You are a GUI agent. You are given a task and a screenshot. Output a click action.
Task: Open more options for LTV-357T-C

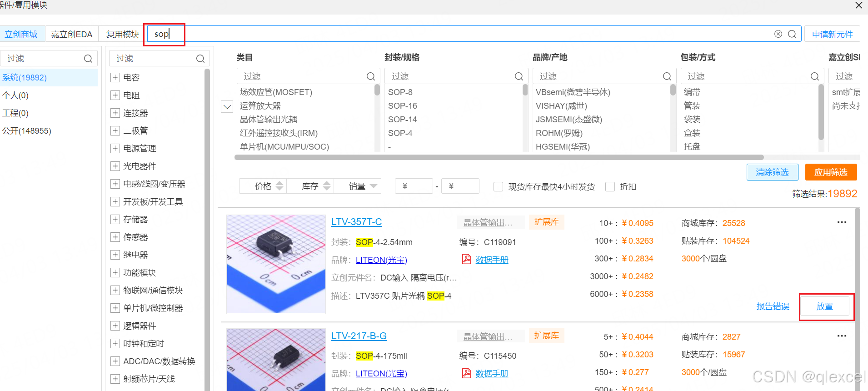842,222
